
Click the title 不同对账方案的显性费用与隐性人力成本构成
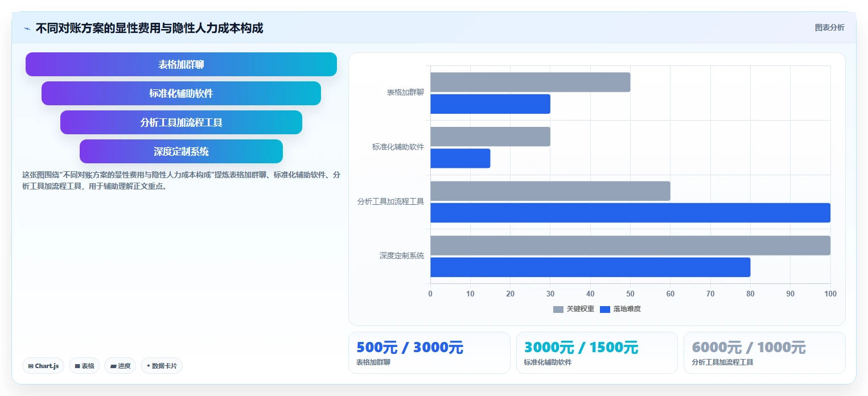tap(149, 28)
